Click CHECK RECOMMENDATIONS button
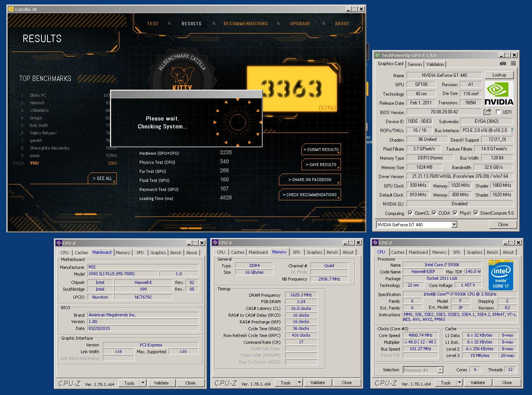The height and width of the screenshot is (395, 532). [310, 195]
